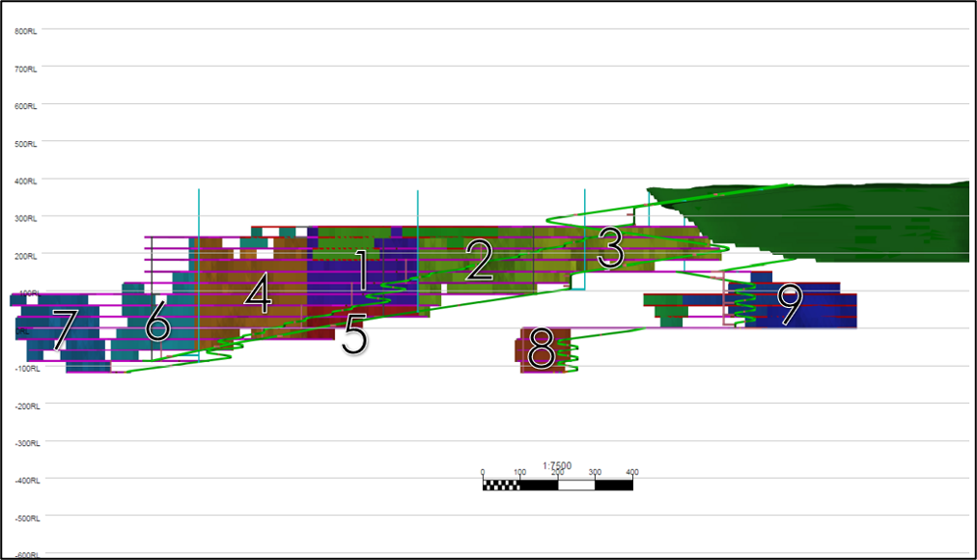
Task: Select the zone number 2 label
Action: click(480, 261)
